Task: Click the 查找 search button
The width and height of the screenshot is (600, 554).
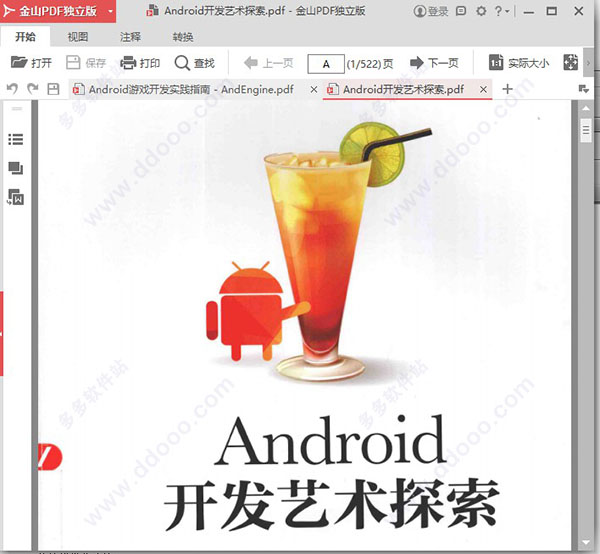Action: (x=194, y=63)
